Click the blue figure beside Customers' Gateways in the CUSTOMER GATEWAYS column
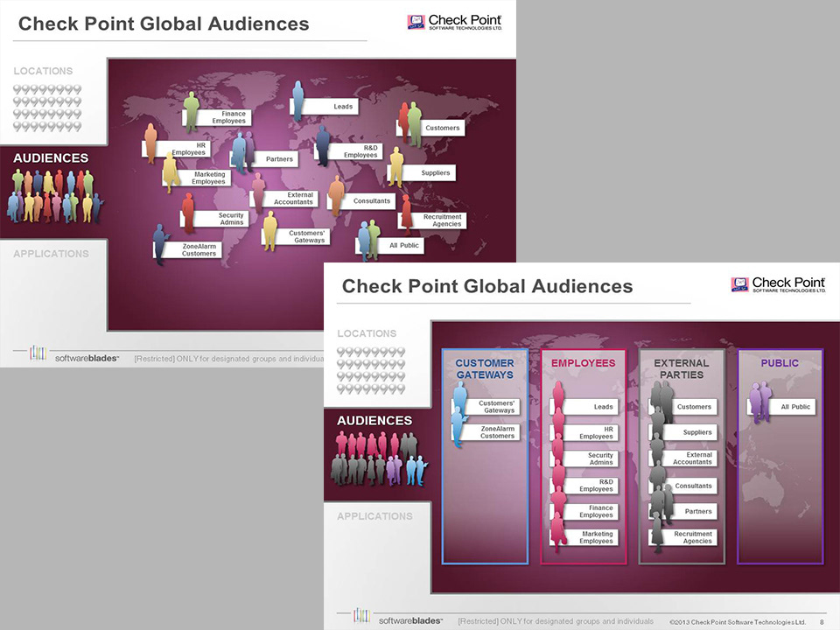 tap(459, 399)
